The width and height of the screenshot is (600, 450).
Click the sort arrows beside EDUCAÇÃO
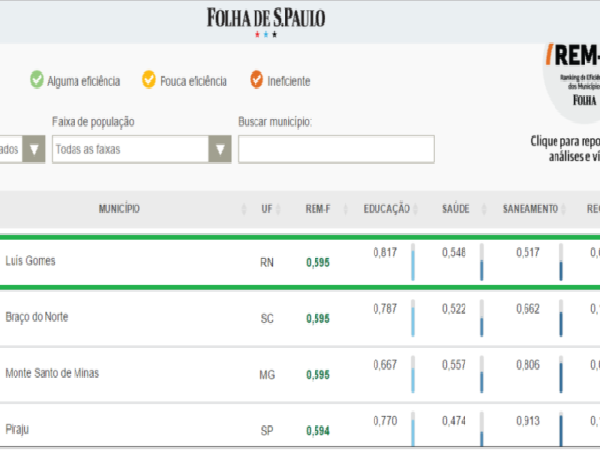[416, 209]
